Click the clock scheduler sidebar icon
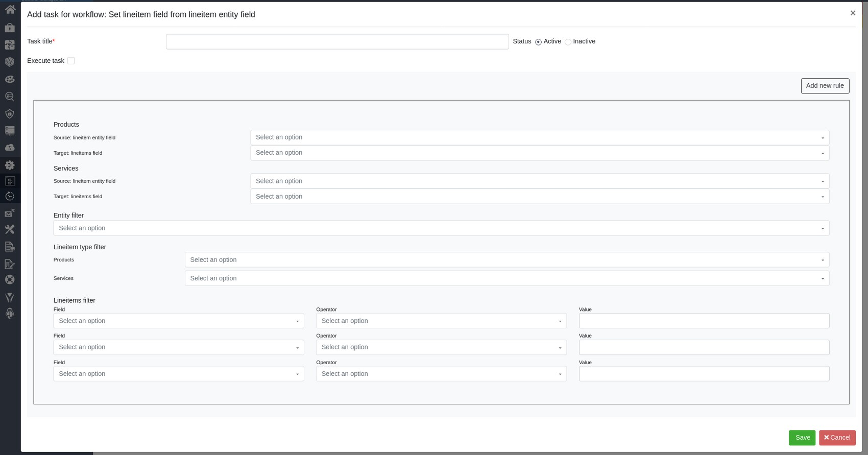This screenshot has width=868, height=455. [10, 196]
